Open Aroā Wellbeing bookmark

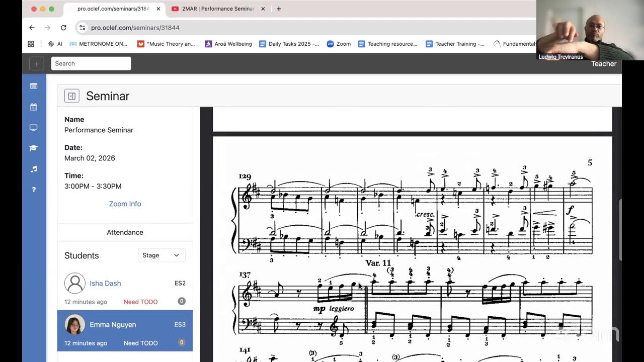click(228, 44)
